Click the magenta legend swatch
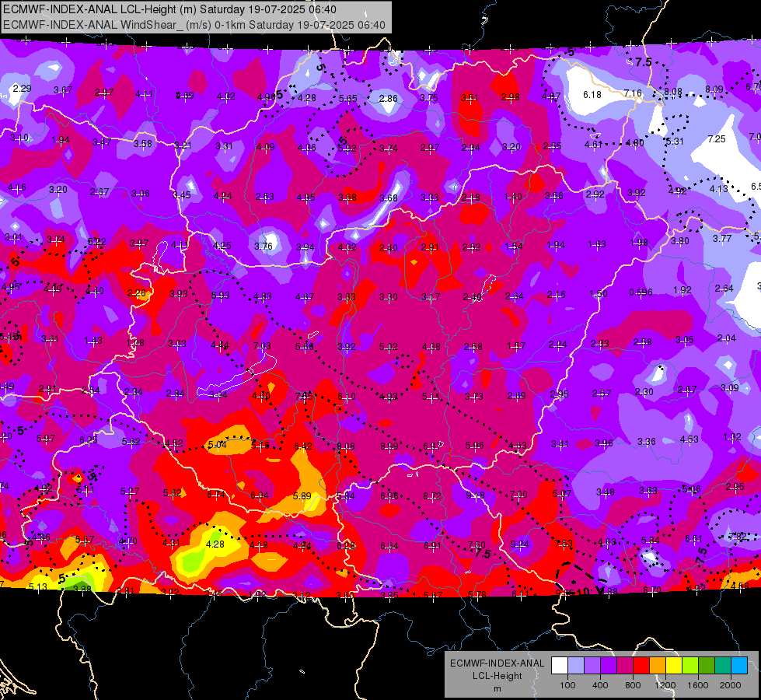Screen dimensions: 761x700 point(625,665)
